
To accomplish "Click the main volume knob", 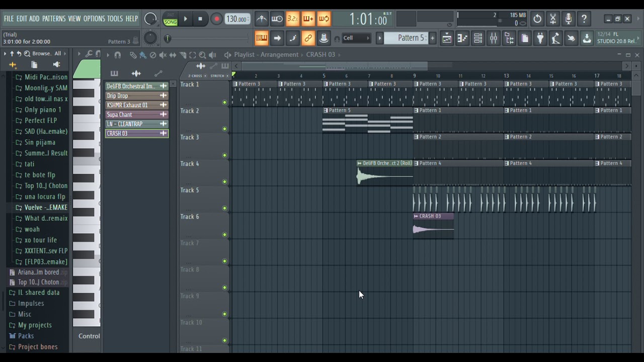I will point(150,19).
